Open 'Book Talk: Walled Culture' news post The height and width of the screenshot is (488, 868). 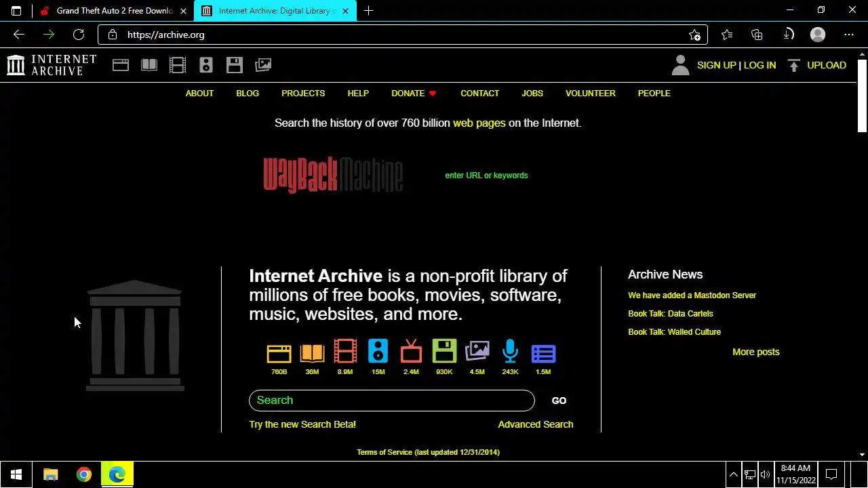click(x=674, y=332)
